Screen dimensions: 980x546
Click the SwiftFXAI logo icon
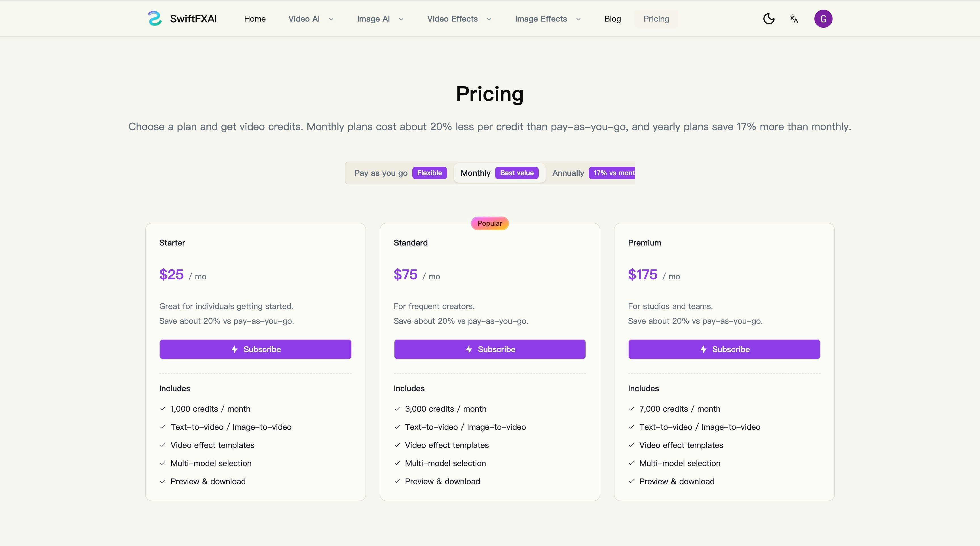point(155,18)
